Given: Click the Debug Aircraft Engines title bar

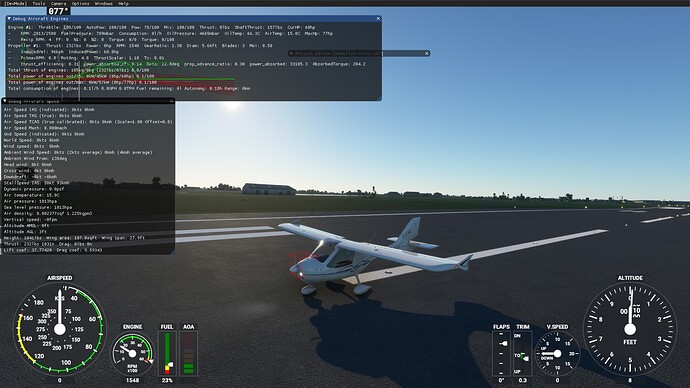Looking at the screenshot, I should pos(194,19).
